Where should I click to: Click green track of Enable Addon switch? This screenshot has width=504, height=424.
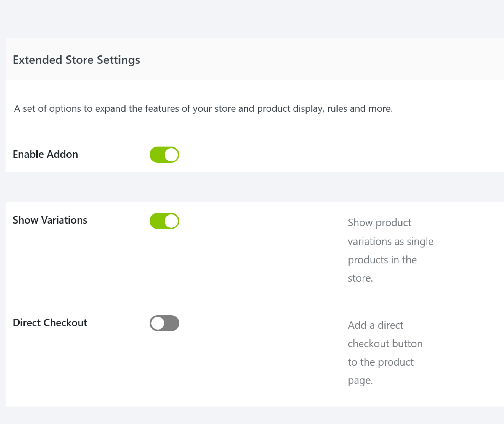pyautogui.click(x=157, y=154)
